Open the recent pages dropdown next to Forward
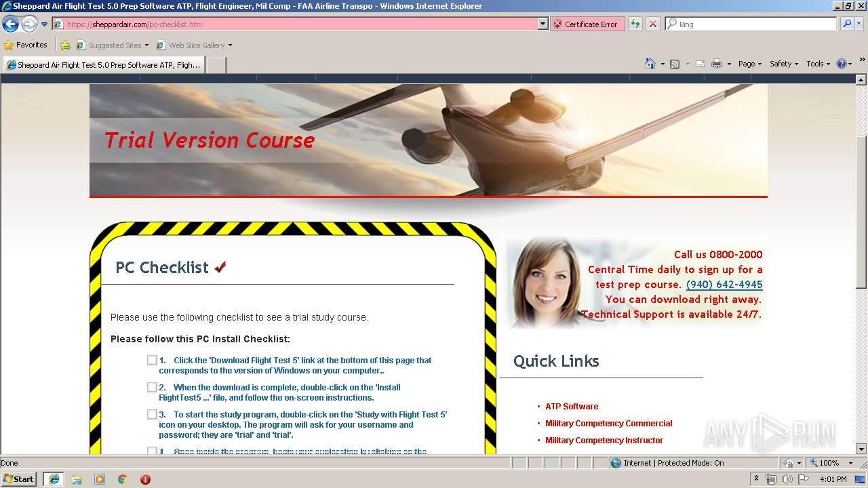The image size is (868, 488). pyautogui.click(x=45, y=24)
